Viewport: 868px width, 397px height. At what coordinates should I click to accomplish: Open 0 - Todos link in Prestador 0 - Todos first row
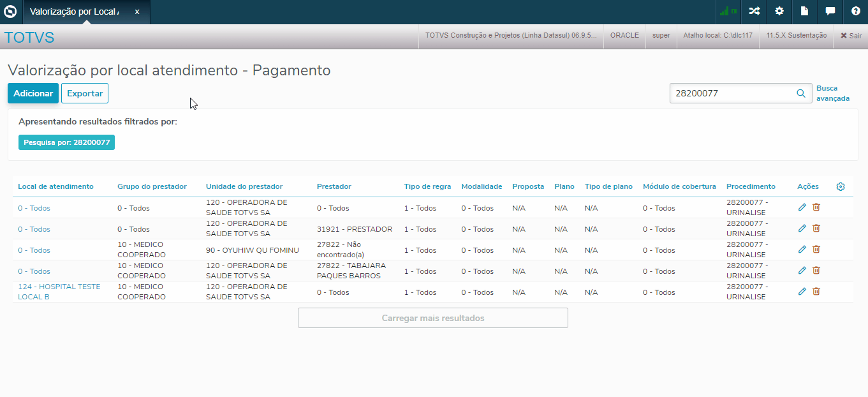pos(34,208)
